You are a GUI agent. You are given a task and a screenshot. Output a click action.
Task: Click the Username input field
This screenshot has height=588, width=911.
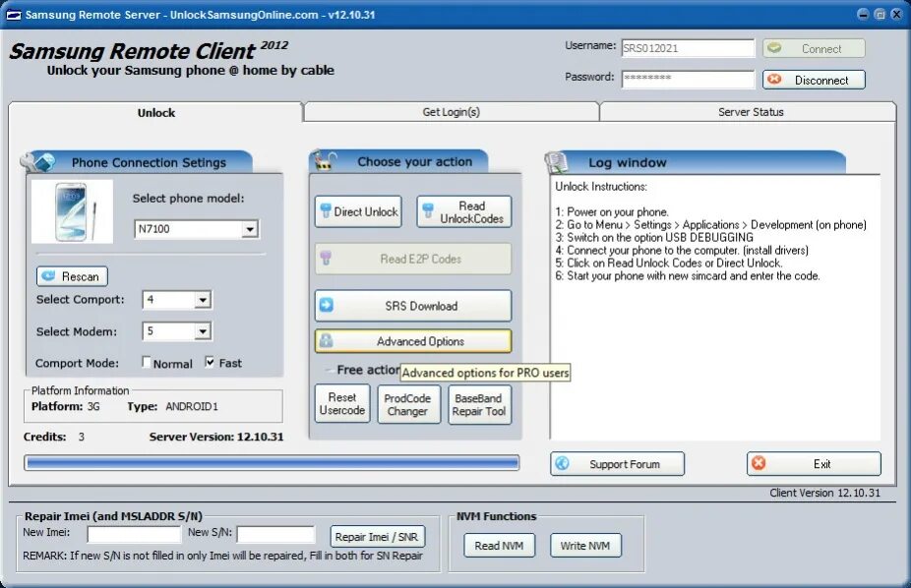coord(688,48)
